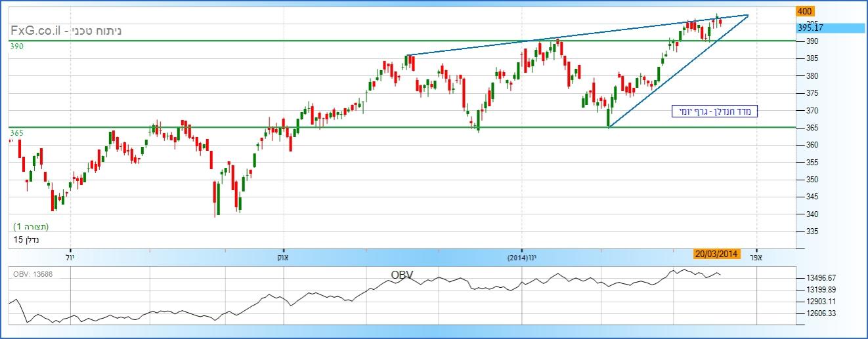Viewport: 868px width, 339px height.
Task: Click the נדלן 15 symbol label
Action: pos(27,240)
